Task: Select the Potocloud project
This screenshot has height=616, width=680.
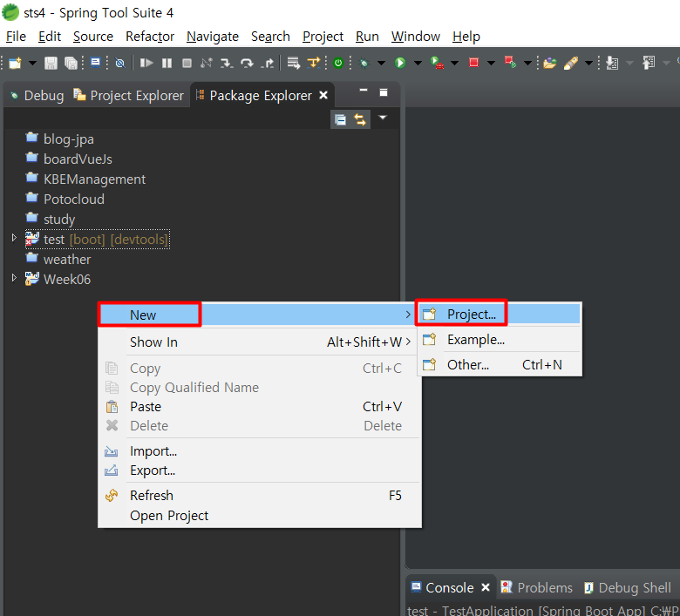Action: click(65, 199)
